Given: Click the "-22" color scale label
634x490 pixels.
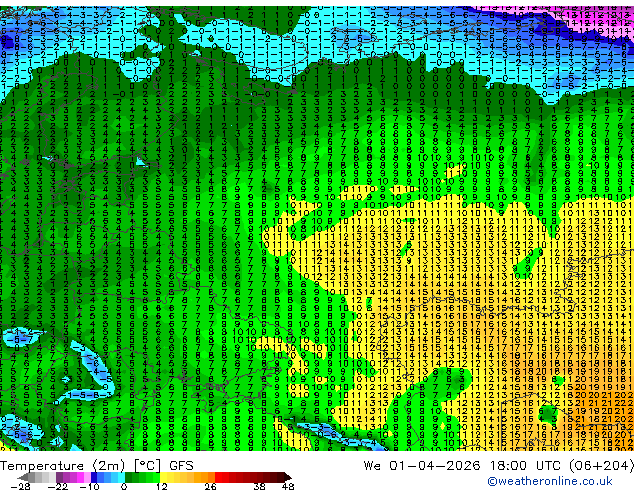Looking at the screenshot, I should pyautogui.click(x=57, y=486).
